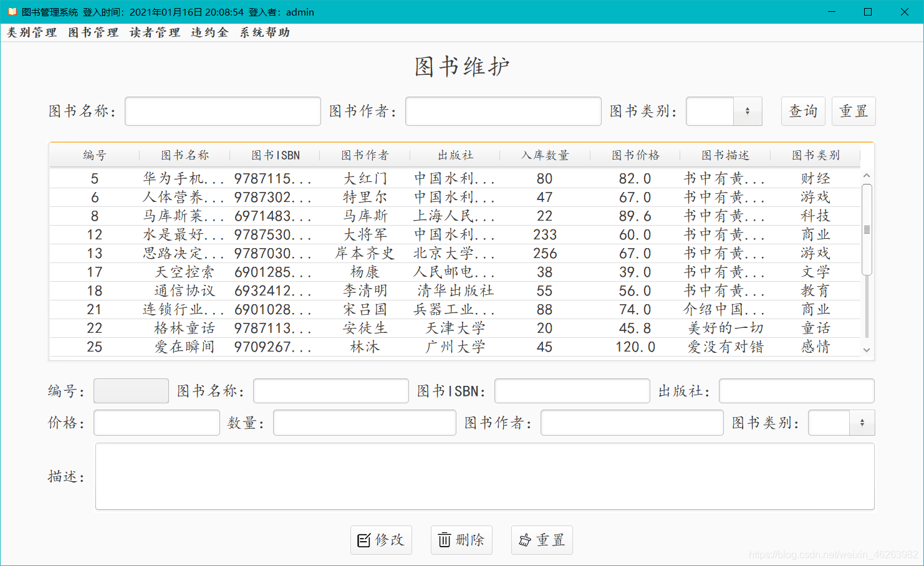
Task: Click the table's 图书类别 column header
Action: click(x=816, y=155)
